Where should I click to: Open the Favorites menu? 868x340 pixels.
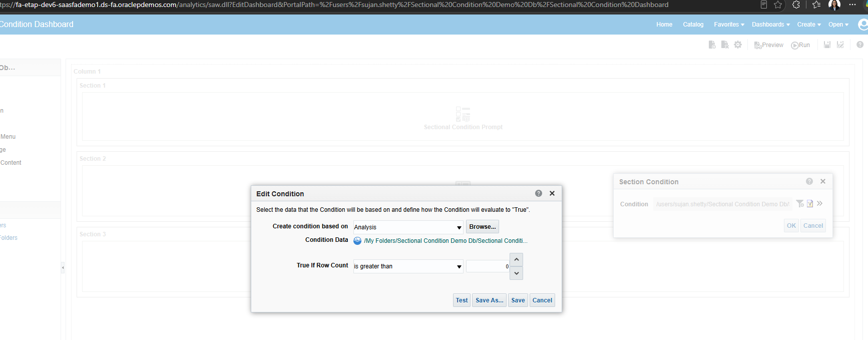(729, 25)
